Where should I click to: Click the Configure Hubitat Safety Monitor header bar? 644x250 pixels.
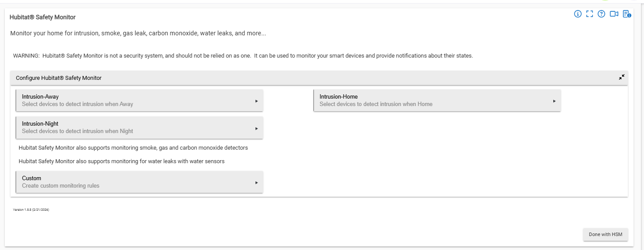pos(319,78)
